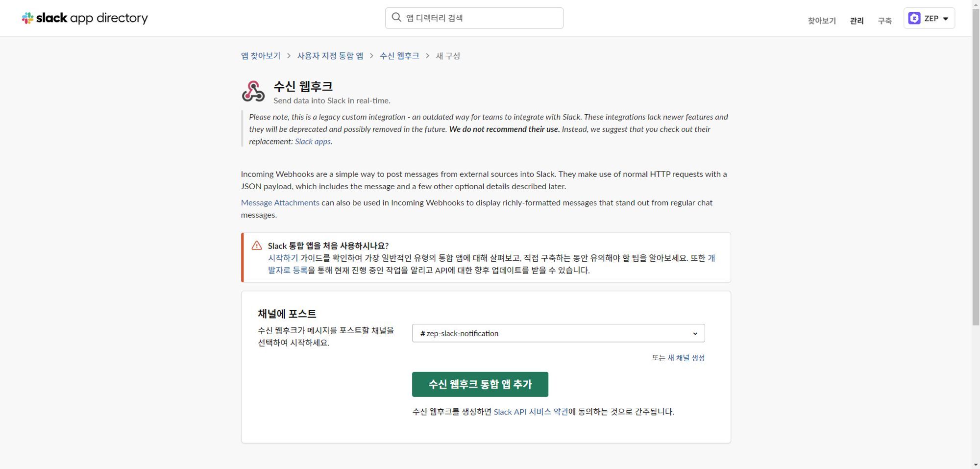Screen dimensions: 980x469
Task: Go to the 구축 navigation item
Action: 884,21
